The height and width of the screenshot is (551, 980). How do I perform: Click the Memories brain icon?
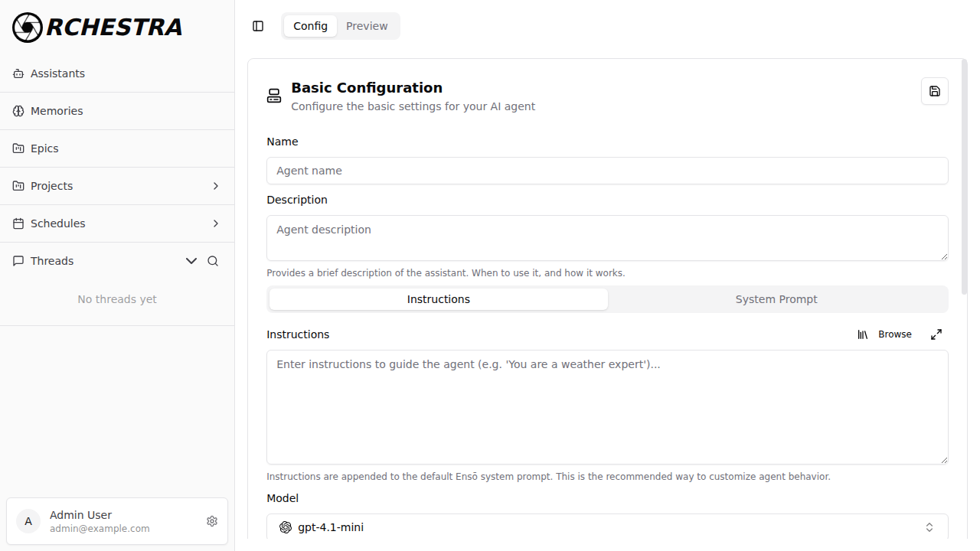coord(18,111)
